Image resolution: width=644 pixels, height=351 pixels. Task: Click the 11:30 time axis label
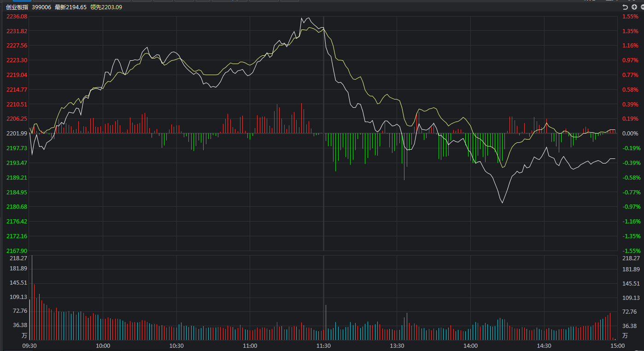(323, 346)
